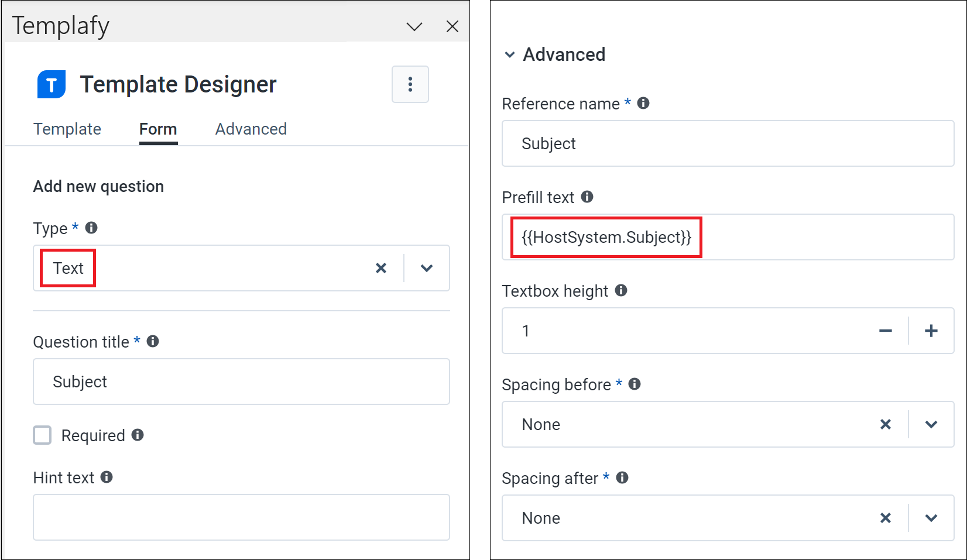Clear the Spacing after selection

(x=886, y=518)
